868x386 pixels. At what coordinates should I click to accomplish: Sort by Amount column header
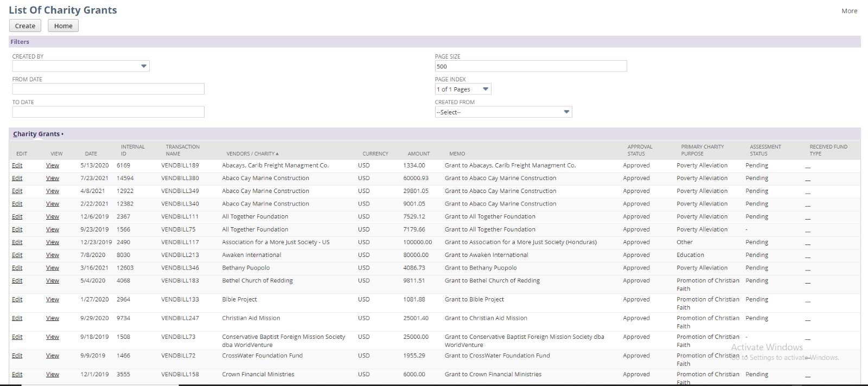(418, 154)
